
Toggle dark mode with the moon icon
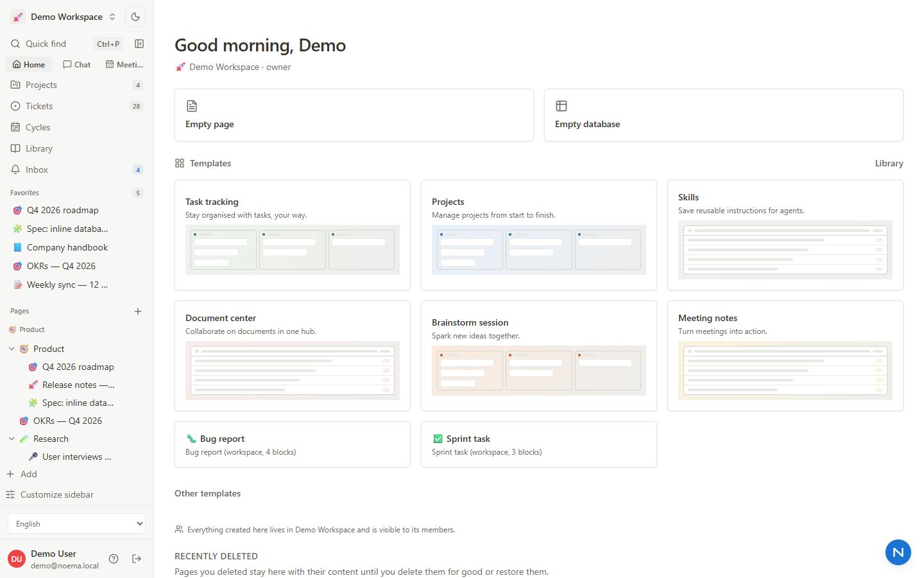(135, 17)
